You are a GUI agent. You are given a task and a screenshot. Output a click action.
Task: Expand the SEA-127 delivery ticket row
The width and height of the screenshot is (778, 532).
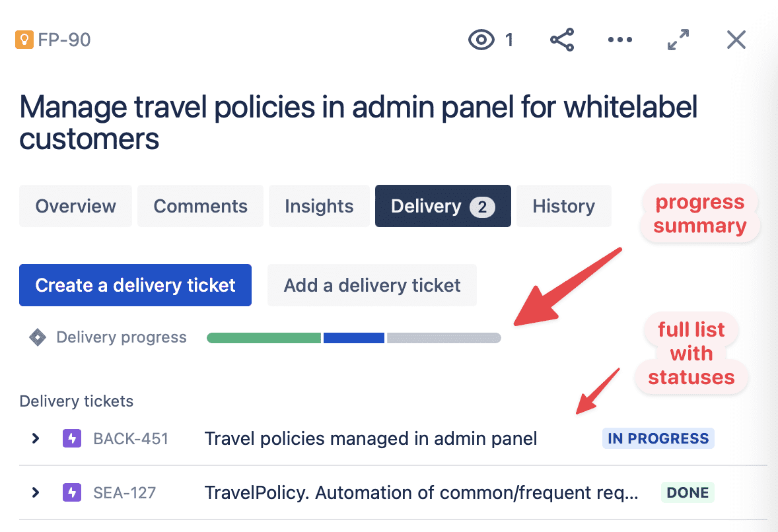tap(35, 492)
